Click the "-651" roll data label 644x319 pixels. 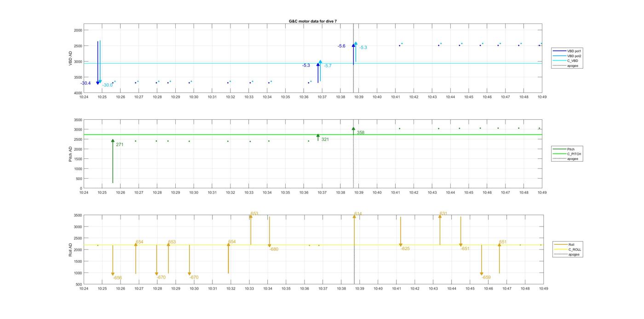coord(465,249)
